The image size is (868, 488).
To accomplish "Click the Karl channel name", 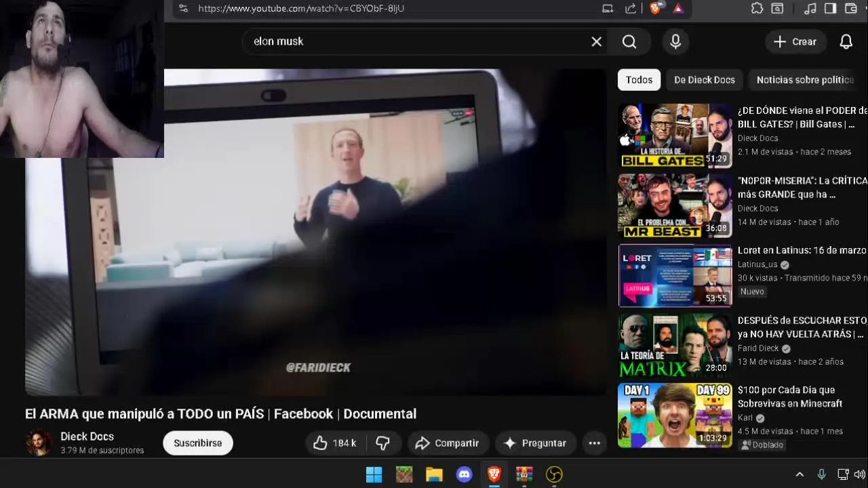I will 745,418.
